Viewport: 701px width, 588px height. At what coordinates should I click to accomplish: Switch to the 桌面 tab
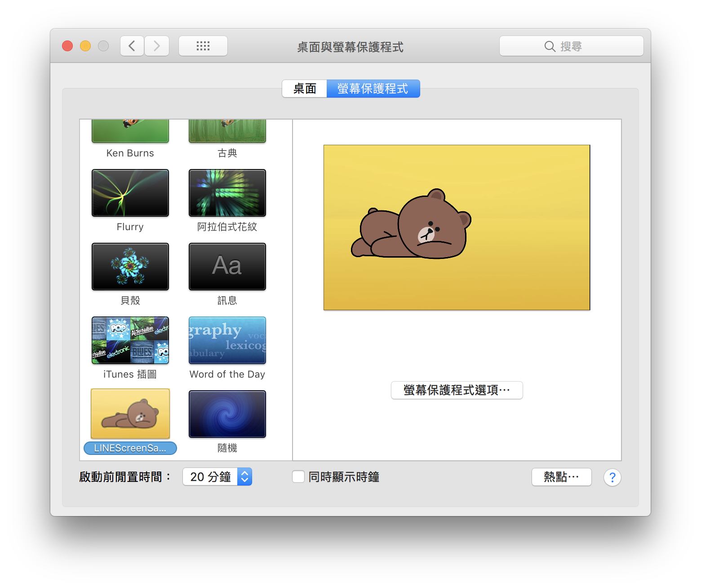[x=305, y=89]
